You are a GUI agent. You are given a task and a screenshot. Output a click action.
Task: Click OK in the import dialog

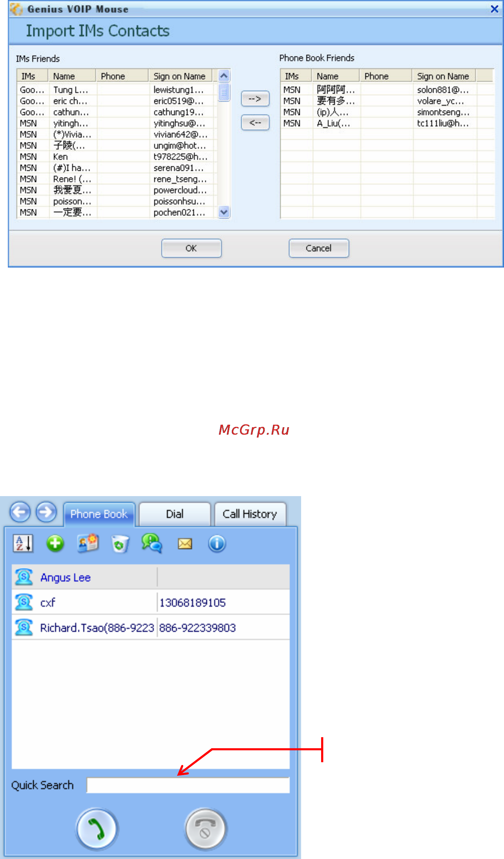pyautogui.click(x=191, y=248)
